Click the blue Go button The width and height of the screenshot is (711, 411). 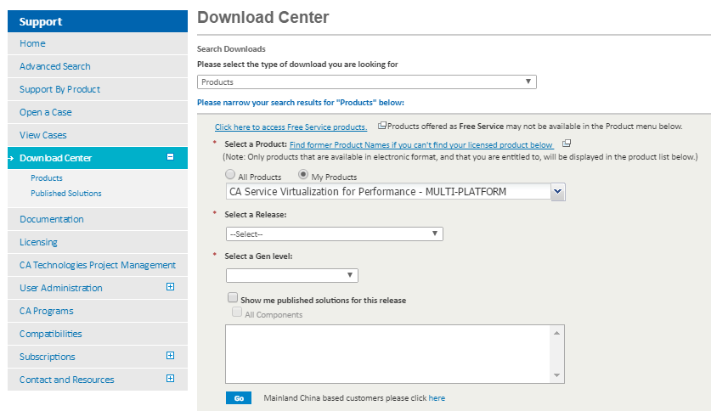coord(239,398)
